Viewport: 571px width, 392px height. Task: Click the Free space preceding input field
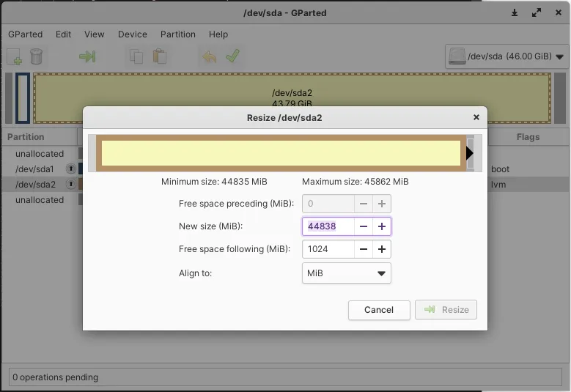pyautogui.click(x=328, y=204)
